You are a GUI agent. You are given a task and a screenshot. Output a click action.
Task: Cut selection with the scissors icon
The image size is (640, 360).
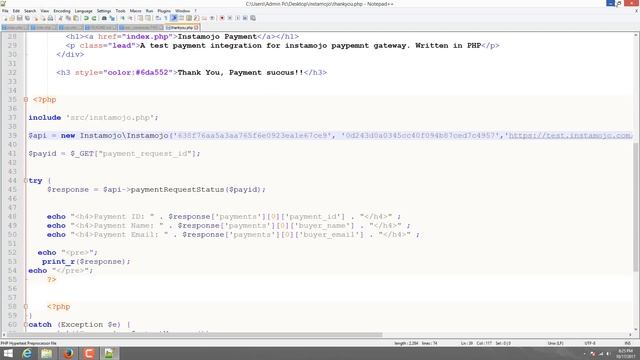pyautogui.click(x=60, y=18)
